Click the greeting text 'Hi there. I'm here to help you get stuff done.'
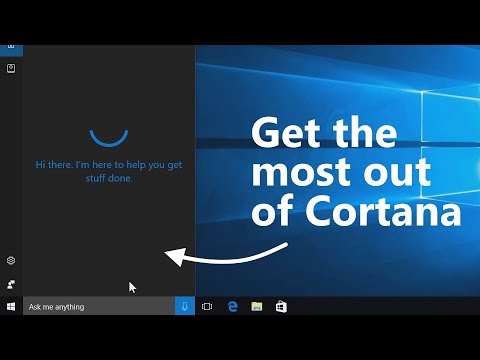480x360 pixels. 109,171
